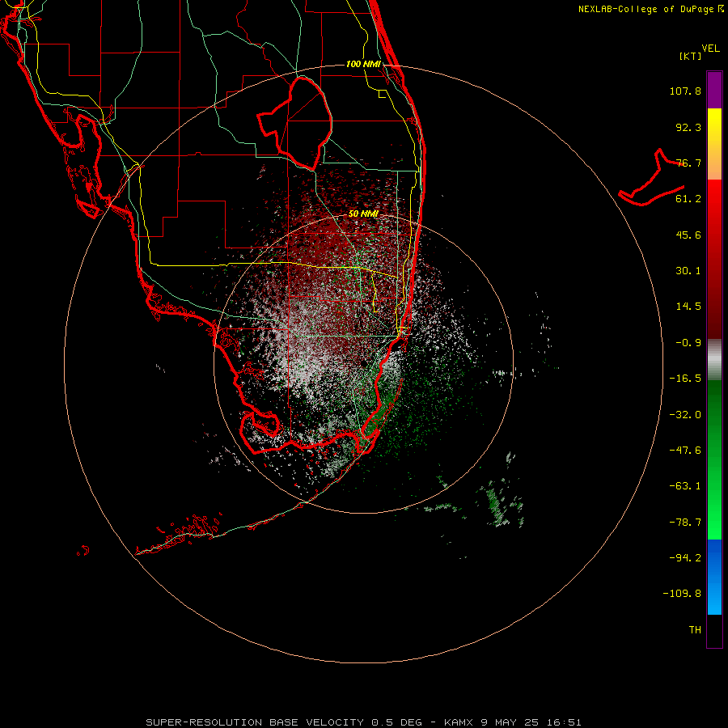Click the 100 NMI range ring label
The width and height of the screenshot is (728, 728).
tap(363, 64)
